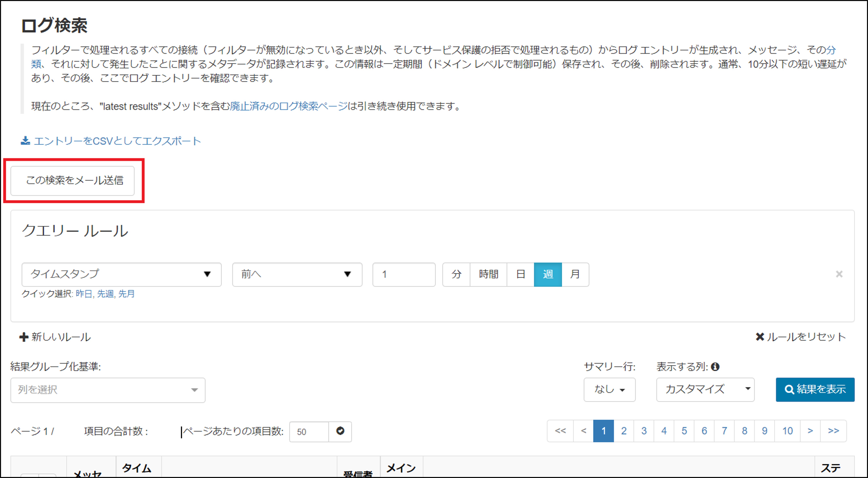Click the 昨日 quick selection link
This screenshot has height=478, width=868.
84,293
